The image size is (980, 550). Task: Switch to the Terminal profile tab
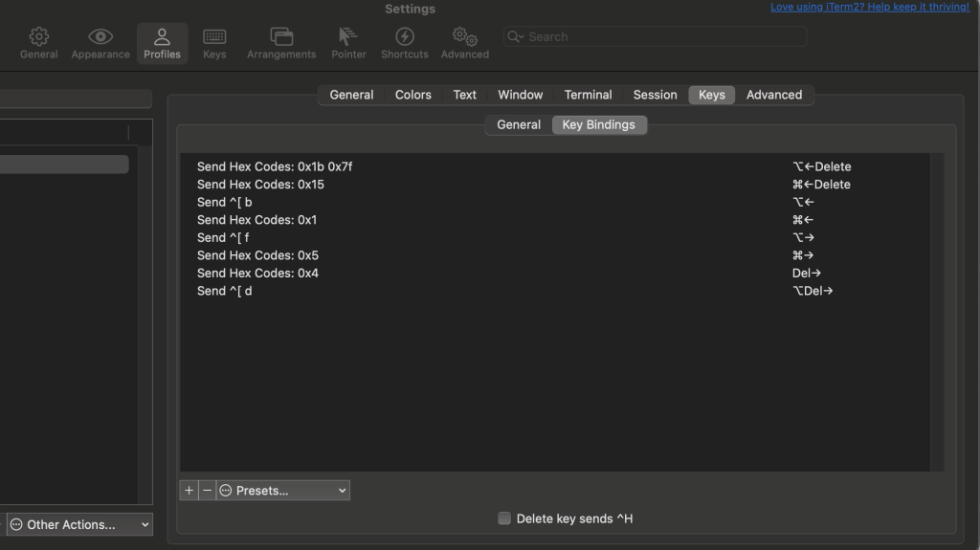pos(588,95)
